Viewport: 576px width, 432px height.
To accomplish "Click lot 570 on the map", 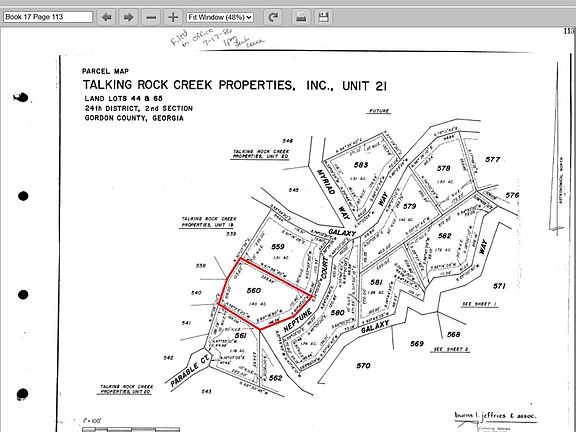I will (x=363, y=366).
